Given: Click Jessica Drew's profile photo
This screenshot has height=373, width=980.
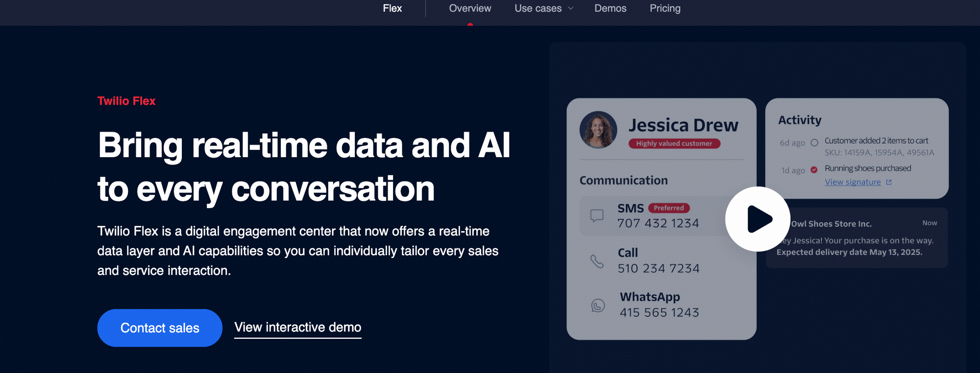Looking at the screenshot, I should (598, 130).
